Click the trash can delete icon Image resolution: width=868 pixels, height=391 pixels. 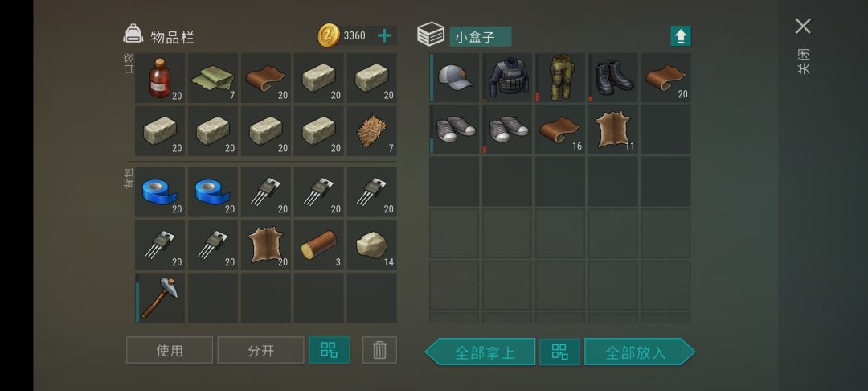tap(379, 350)
